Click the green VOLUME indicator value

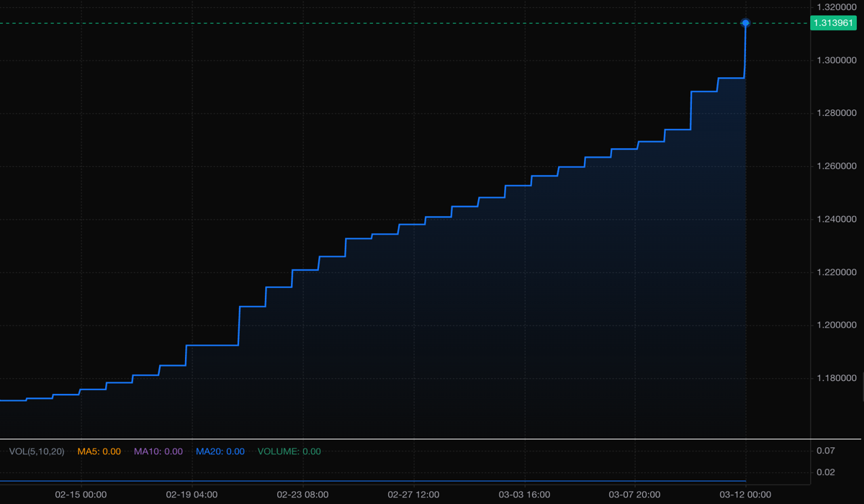coord(289,451)
